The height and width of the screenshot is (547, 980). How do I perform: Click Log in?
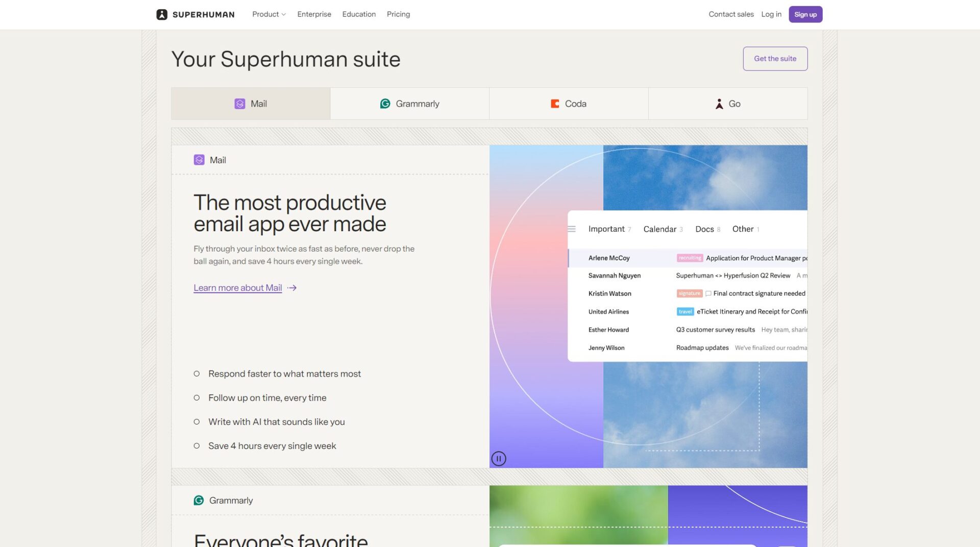(771, 14)
